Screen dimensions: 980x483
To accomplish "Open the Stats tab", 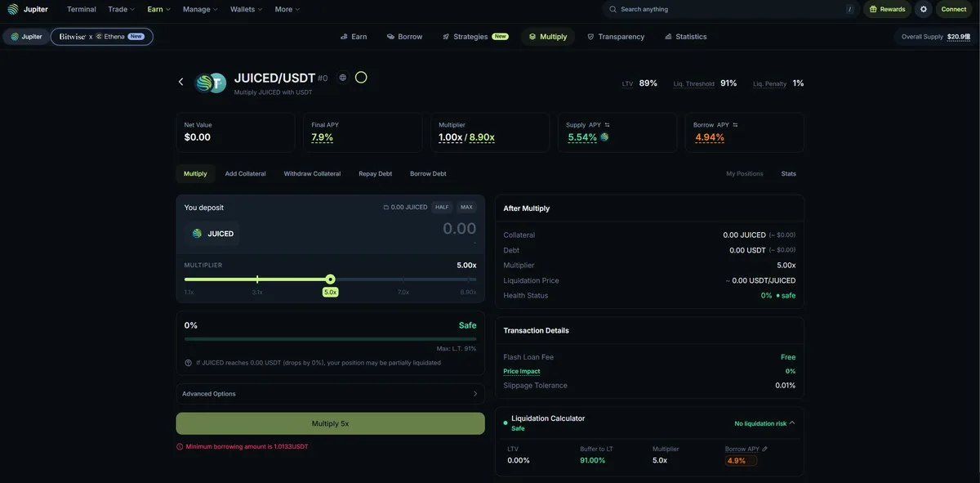I will coord(789,174).
